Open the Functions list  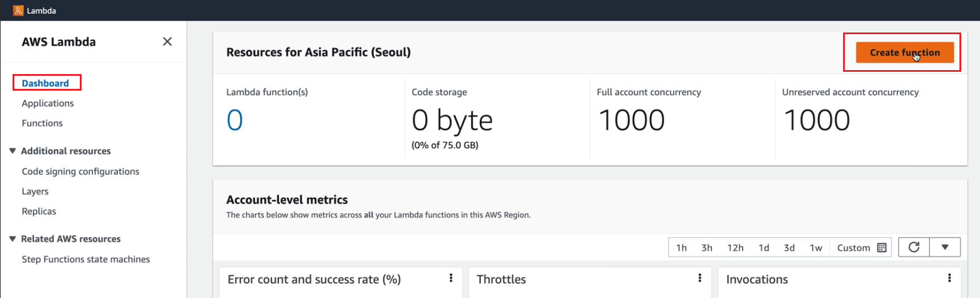[42, 123]
